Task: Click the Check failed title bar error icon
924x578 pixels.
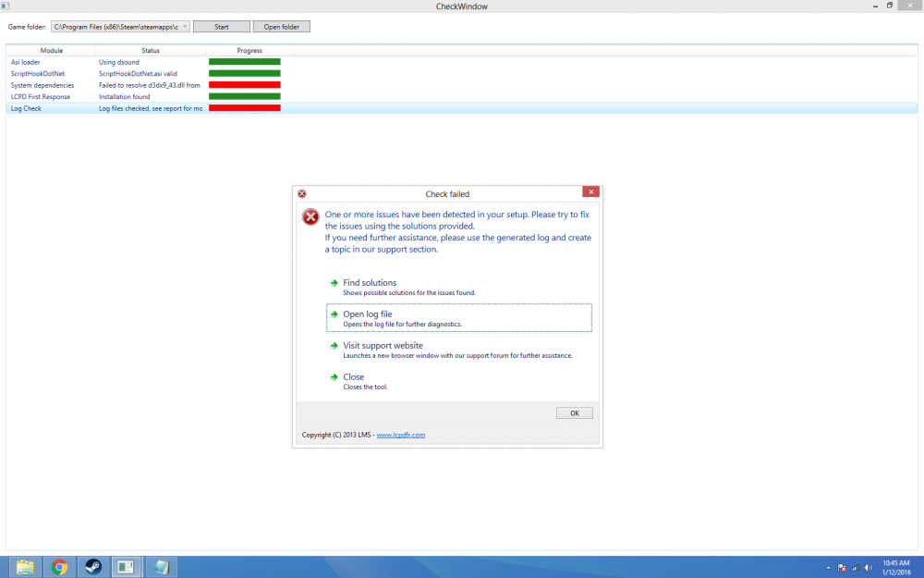Action: click(x=302, y=193)
